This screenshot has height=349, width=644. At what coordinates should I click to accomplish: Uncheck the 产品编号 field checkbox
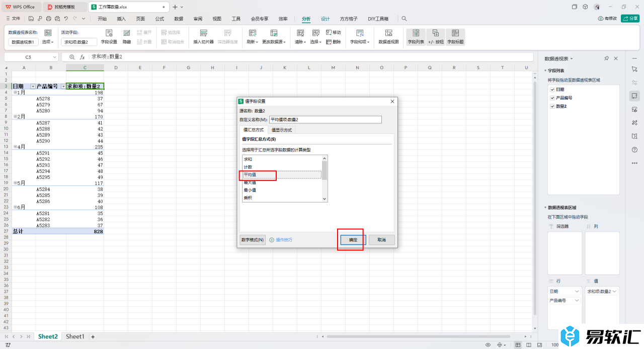[552, 98]
